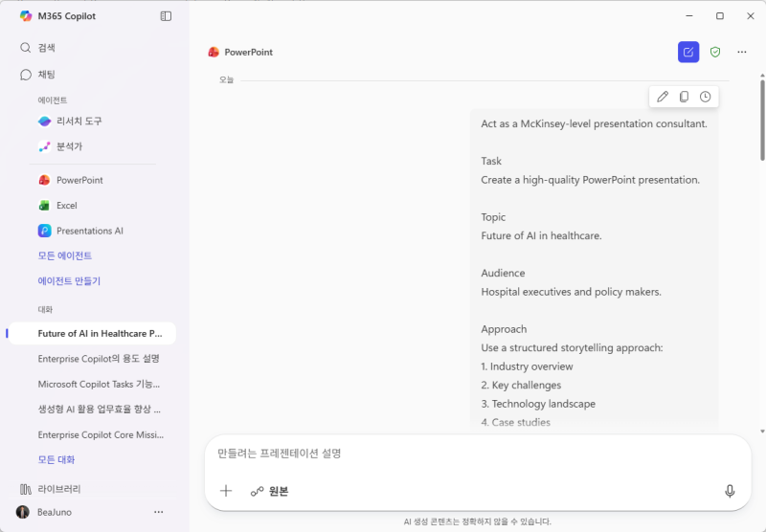Viewport: 766px width, 532px height.
Task: Open the ellipsis menu next to BeaJuno
Action: click(158, 512)
